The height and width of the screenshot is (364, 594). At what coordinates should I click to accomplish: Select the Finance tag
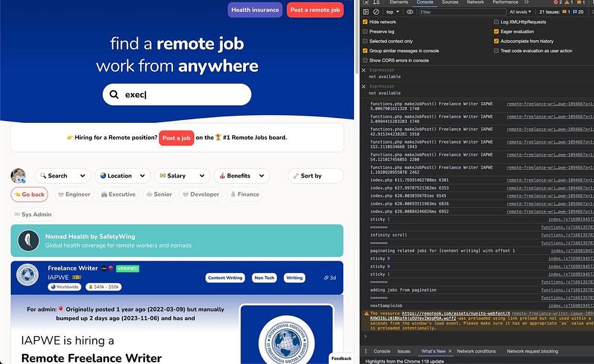point(245,194)
